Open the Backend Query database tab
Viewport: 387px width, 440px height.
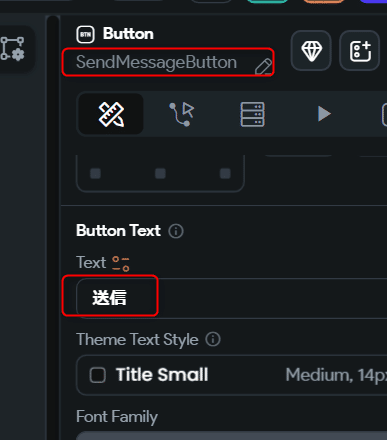coord(253,114)
